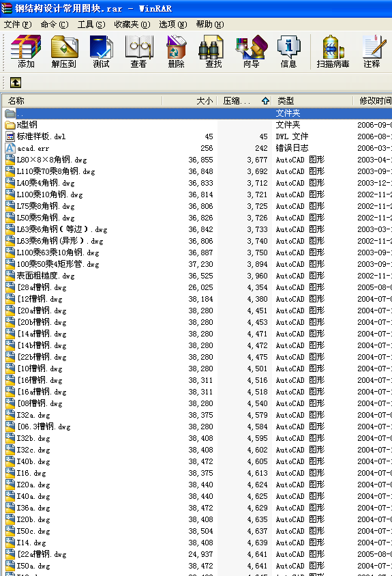The image size is (392, 576).
Task: Select file [20b槽钢.dwg
Action: [x=42, y=322]
